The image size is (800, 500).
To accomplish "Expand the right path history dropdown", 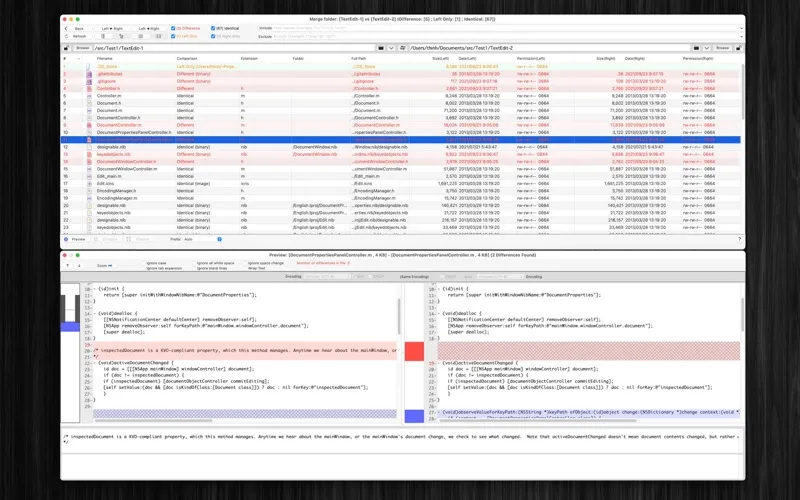I will (x=707, y=48).
